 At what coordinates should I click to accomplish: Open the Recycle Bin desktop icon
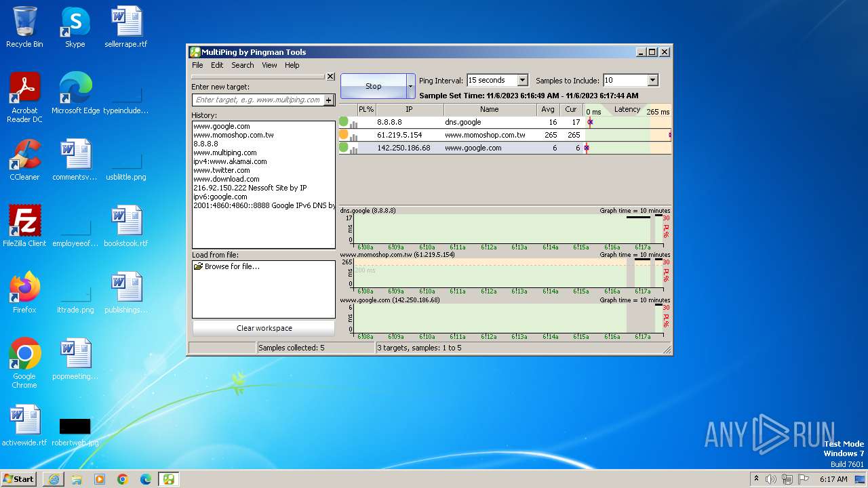pos(24,27)
